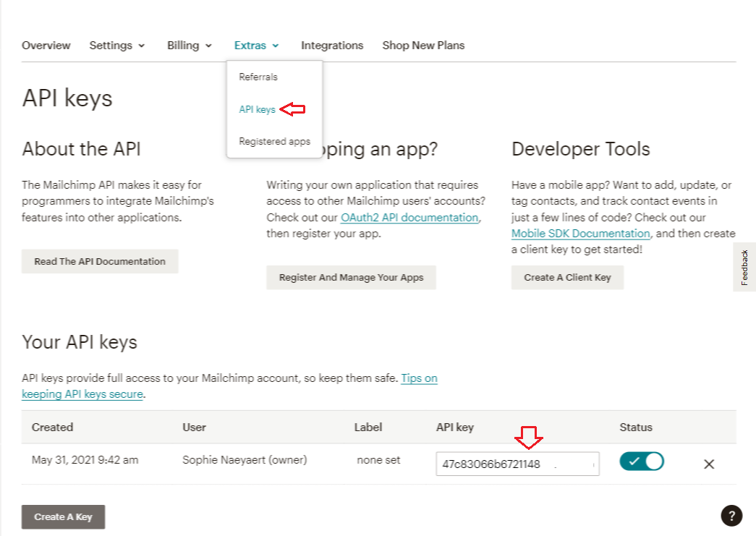Click the 'Your API keys' heading
Image resolution: width=756 pixels, height=536 pixels.
[x=80, y=342]
